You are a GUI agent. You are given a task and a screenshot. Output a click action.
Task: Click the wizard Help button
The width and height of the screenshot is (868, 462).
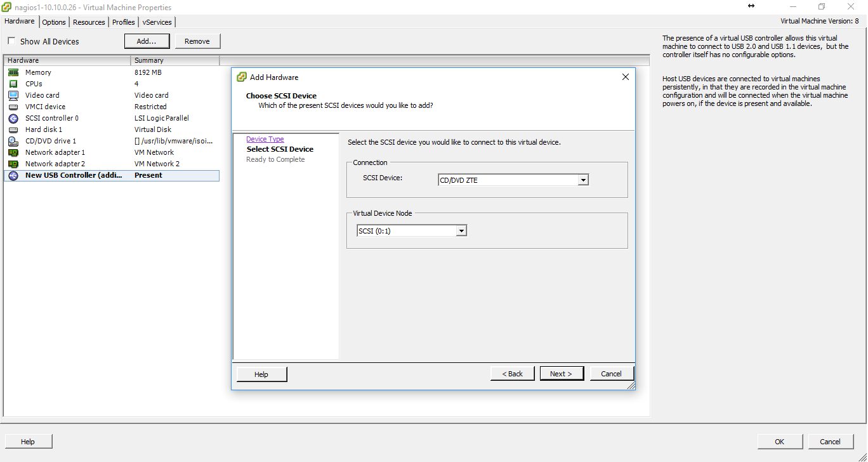[x=261, y=374]
